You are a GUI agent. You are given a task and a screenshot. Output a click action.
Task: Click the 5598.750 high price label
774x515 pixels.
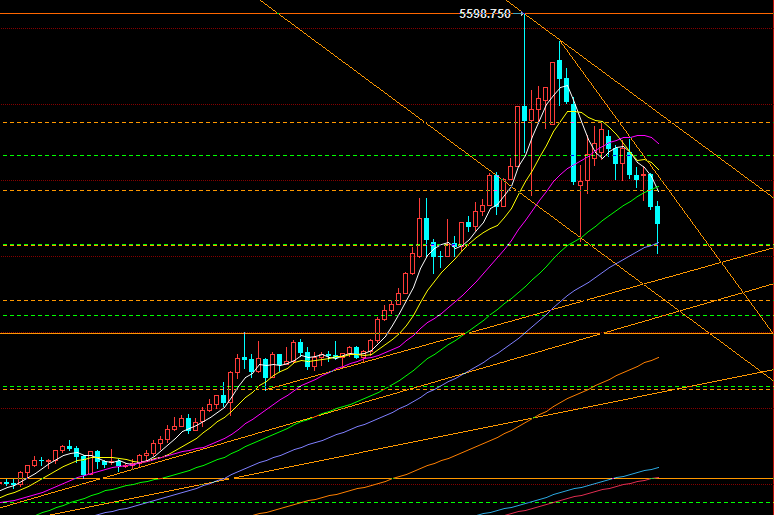click(x=485, y=14)
